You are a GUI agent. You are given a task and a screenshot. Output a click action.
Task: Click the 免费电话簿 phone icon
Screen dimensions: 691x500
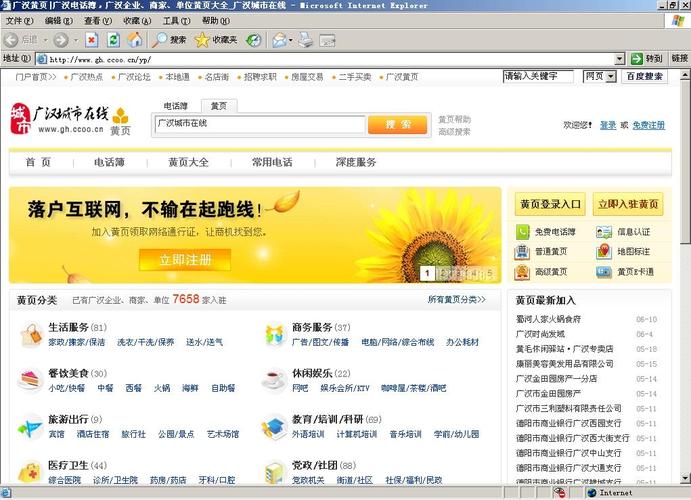tap(522, 232)
